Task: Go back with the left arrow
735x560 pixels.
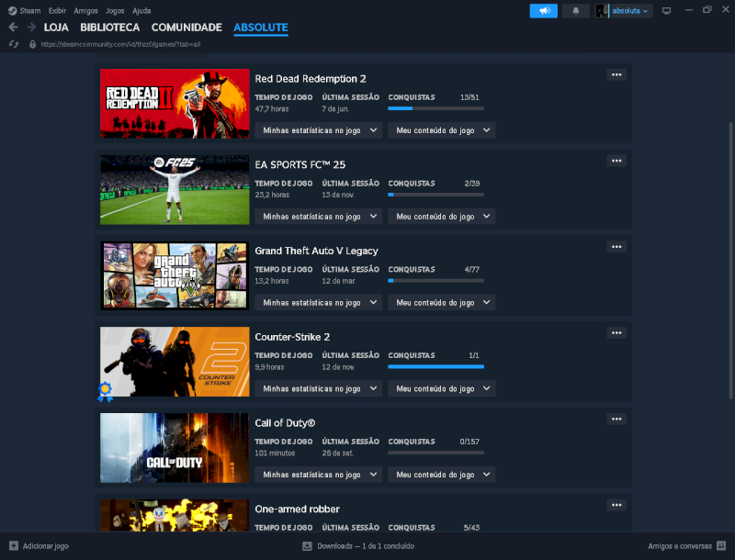Action: [x=13, y=28]
